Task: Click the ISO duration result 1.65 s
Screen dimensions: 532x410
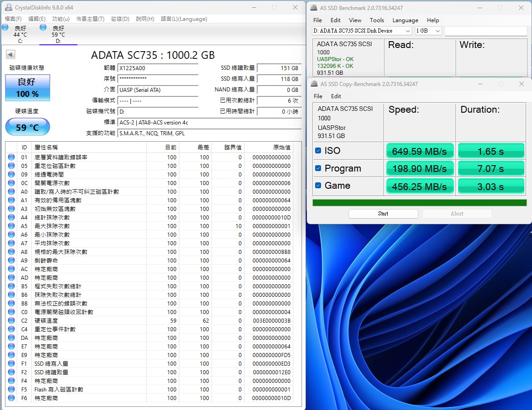Action: point(491,151)
